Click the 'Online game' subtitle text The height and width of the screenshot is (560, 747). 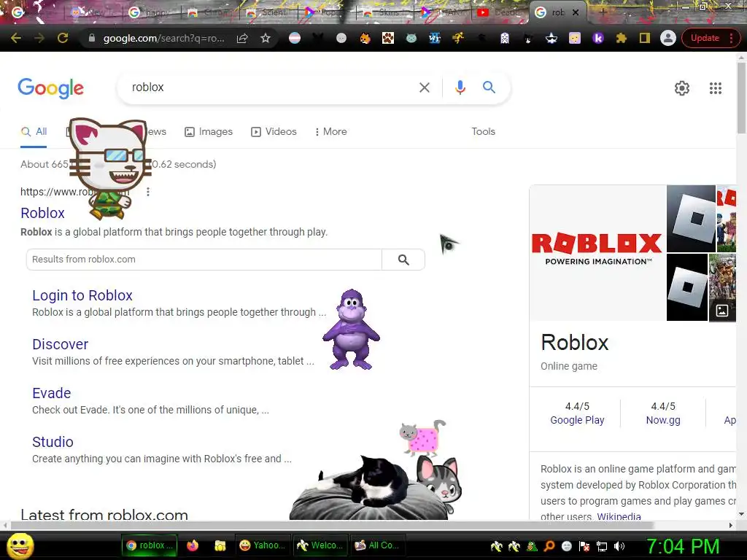569,366
